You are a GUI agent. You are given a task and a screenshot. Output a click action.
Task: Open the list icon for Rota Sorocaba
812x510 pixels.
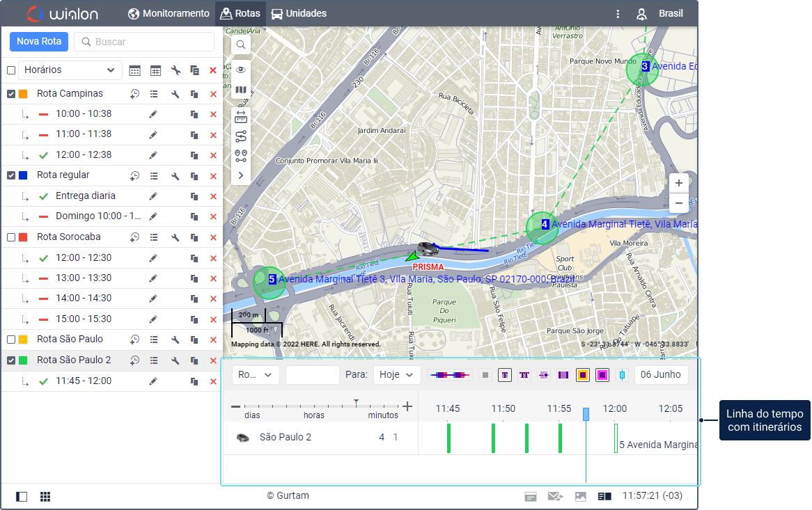pyautogui.click(x=154, y=237)
